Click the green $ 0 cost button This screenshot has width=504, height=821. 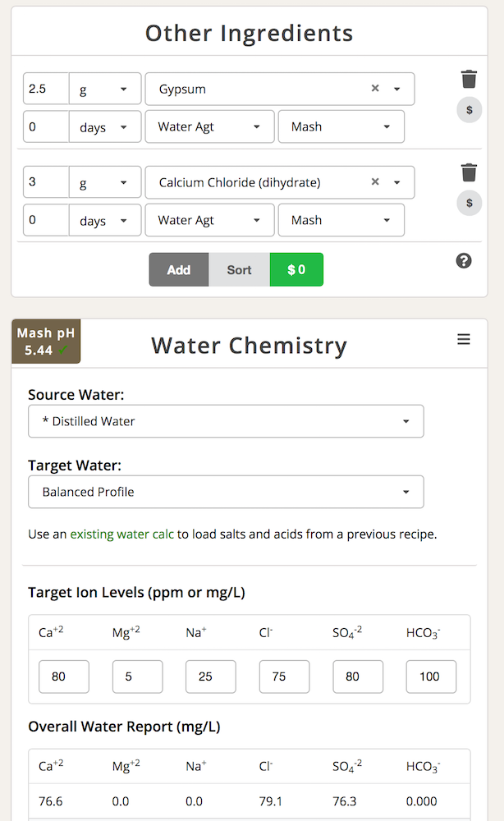pos(297,269)
